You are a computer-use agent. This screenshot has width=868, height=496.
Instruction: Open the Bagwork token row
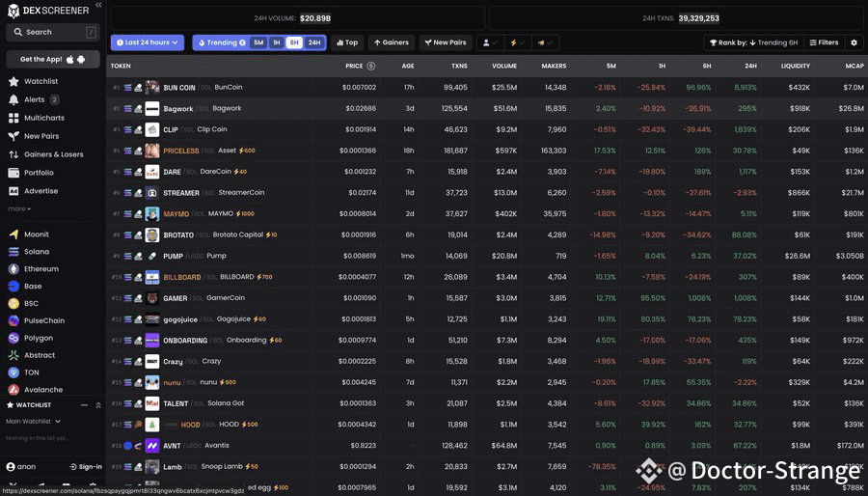pyautogui.click(x=487, y=108)
